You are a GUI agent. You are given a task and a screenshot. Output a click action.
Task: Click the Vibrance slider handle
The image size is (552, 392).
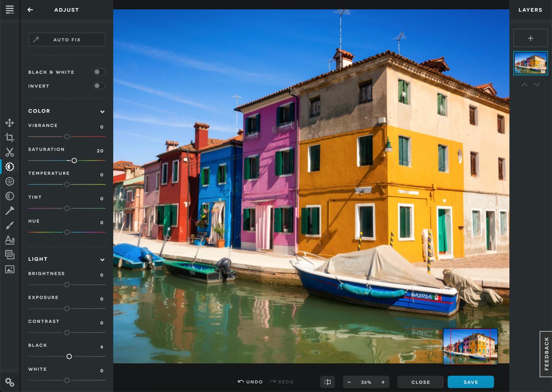pyautogui.click(x=67, y=137)
